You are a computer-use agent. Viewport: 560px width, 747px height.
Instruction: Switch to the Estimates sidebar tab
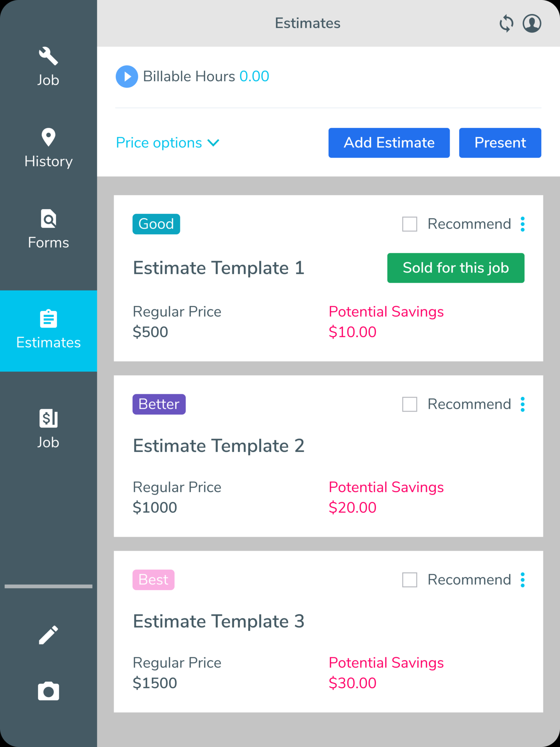(48, 331)
